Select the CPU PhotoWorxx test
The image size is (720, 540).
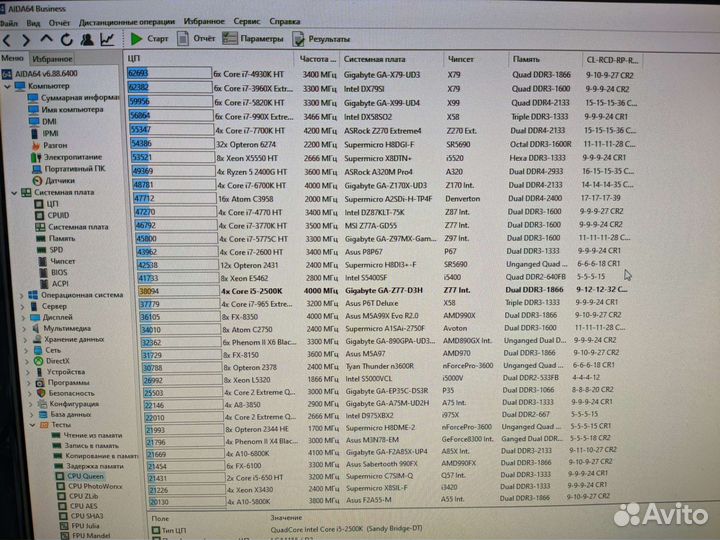pyautogui.click(x=89, y=486)
